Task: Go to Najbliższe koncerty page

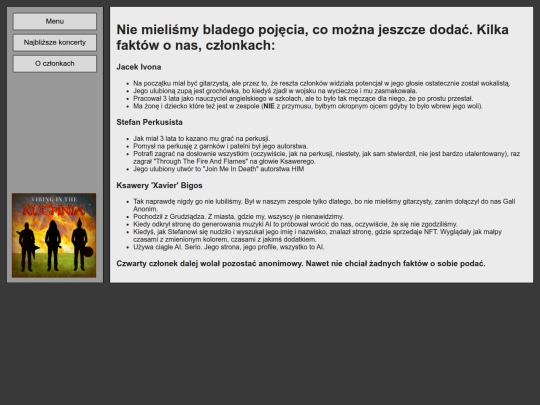Action: point(55,43)
